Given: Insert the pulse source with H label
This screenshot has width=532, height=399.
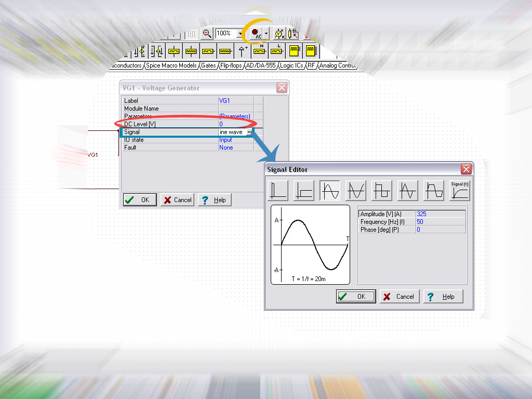Looking at the screenshot, I should [x=259, y=51].
